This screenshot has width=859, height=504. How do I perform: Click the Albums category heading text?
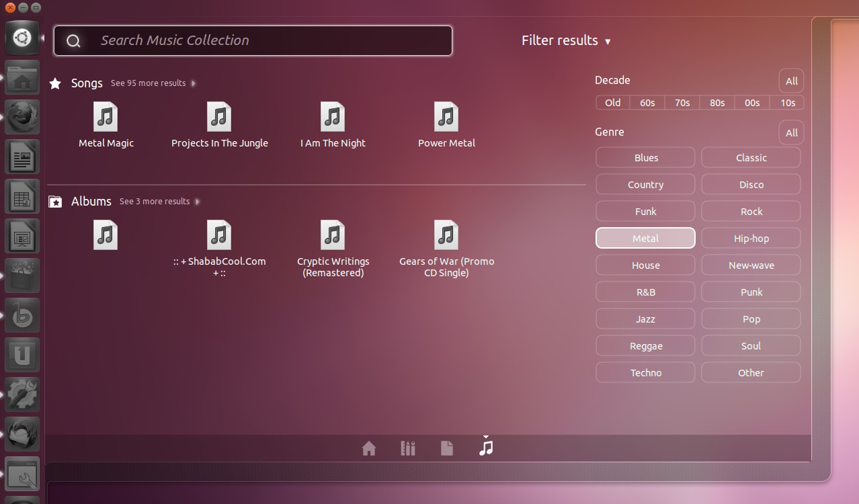tap(91, 202)
